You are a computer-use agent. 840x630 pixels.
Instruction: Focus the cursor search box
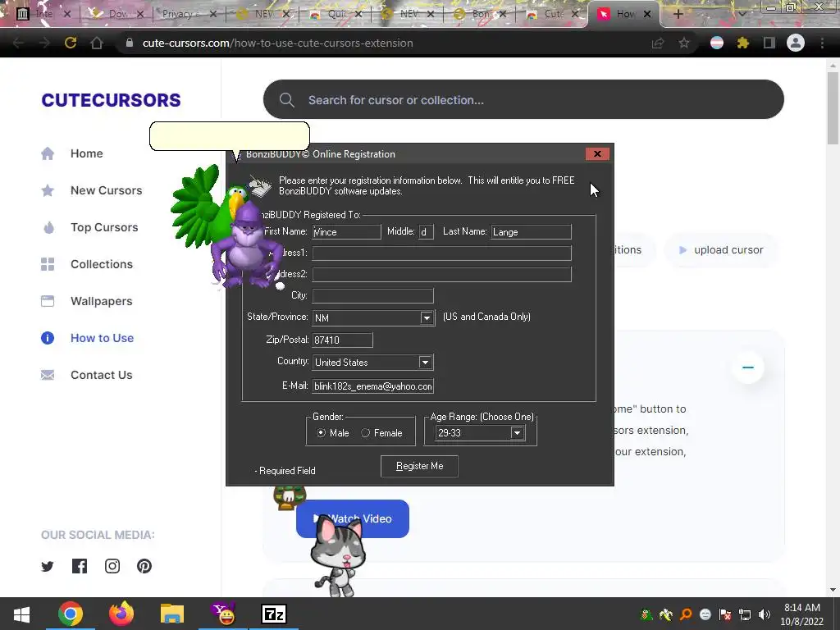coord(523,99)
